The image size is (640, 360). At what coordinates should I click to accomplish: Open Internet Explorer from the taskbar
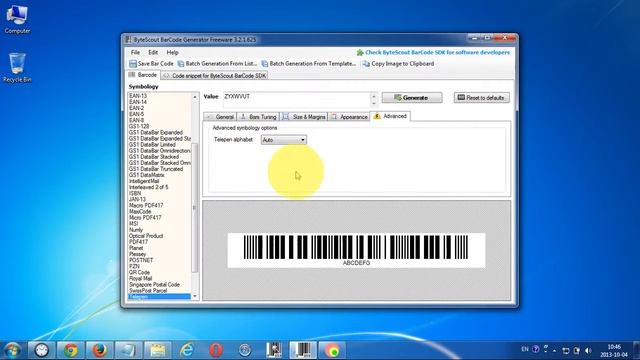(187, 350)
